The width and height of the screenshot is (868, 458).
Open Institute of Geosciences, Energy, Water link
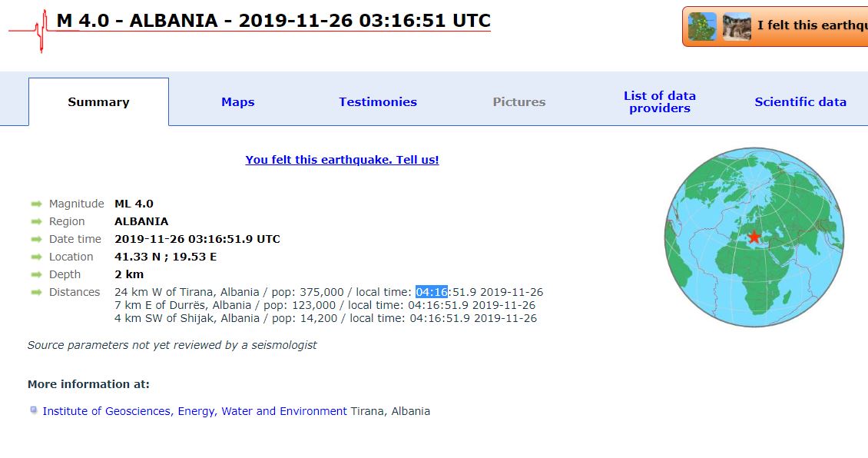(x=195, y=411)
